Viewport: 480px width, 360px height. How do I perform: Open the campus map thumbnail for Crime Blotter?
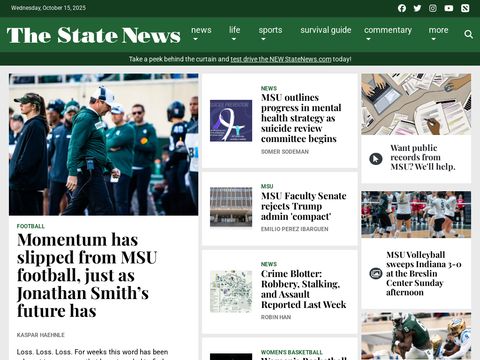pos(231,291)
